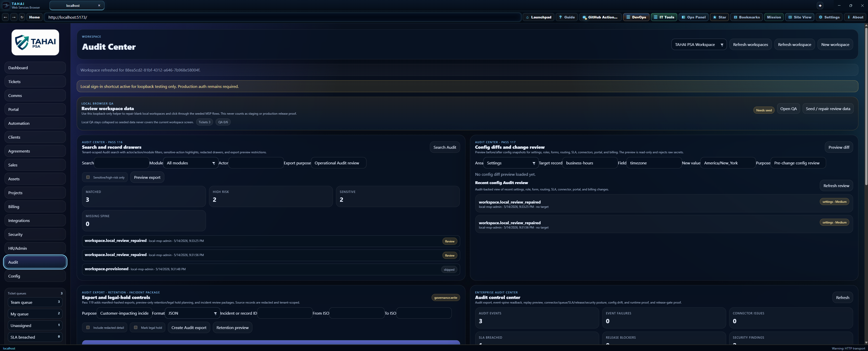Go back with the back arrow
This screenshot has width=868, height=351.
(5, 17)
